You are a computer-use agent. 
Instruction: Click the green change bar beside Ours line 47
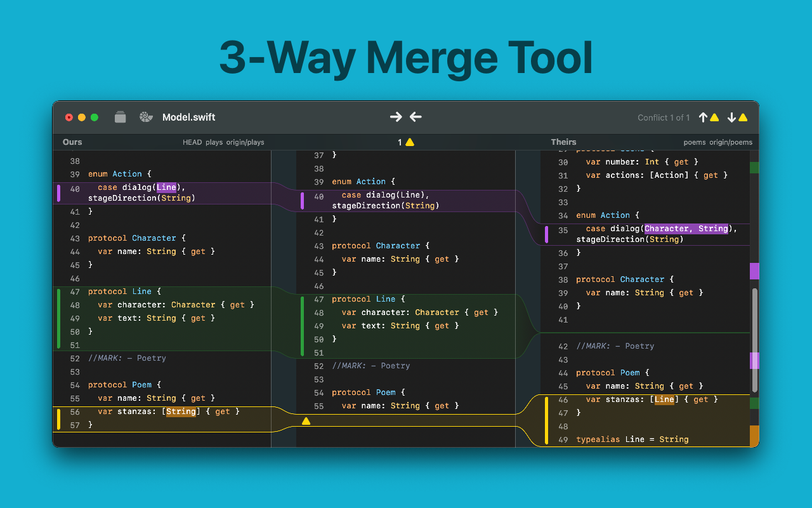[58, 319]
